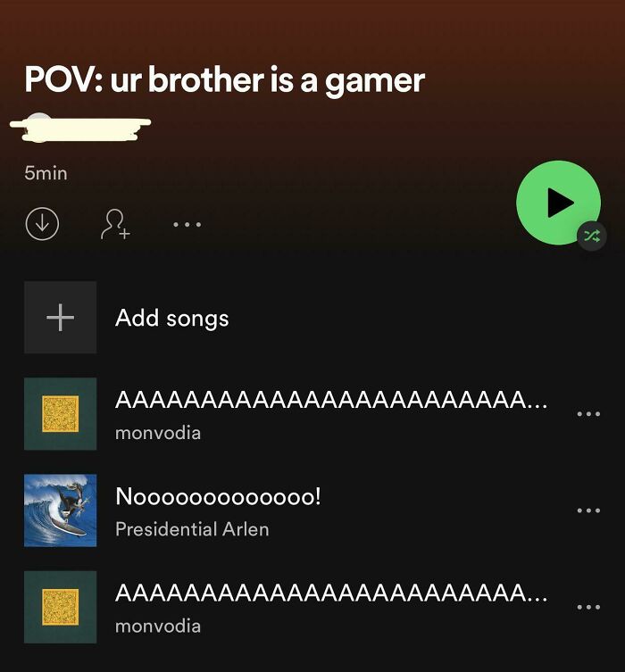
Task: Tap the surfing wave album cover
Action: coord(60,510)
